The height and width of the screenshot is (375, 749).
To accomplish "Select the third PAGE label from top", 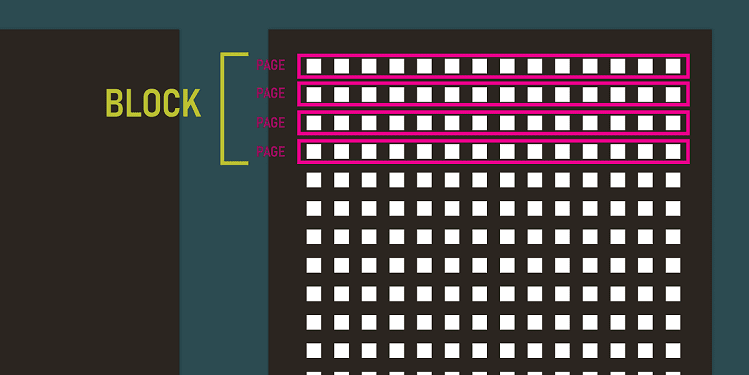I will click(270, 123).
